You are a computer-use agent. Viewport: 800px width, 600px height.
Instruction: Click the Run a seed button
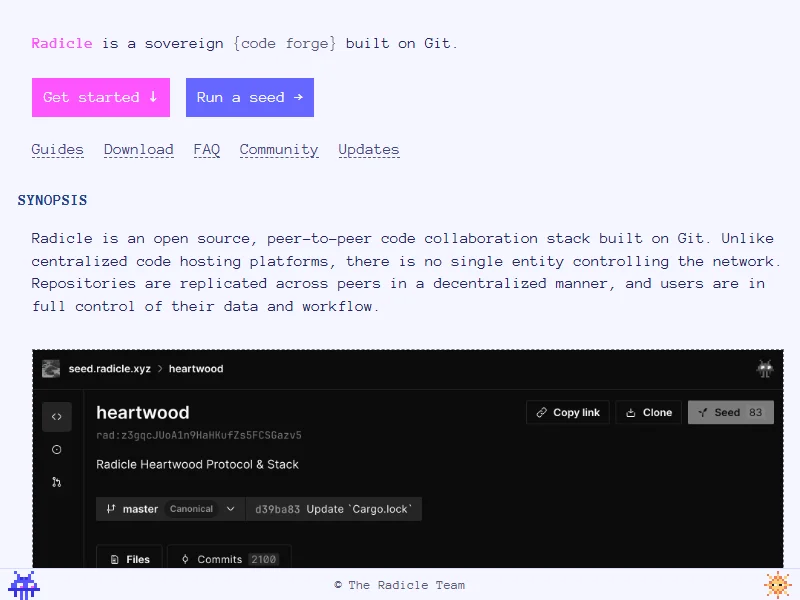pos(250,98)
